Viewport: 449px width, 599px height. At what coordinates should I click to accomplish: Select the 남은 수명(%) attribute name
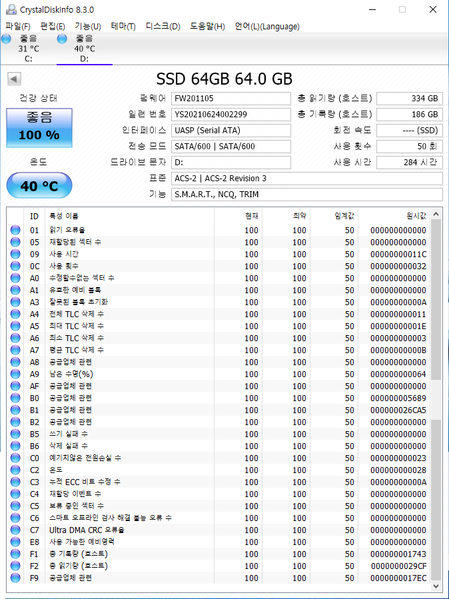(x=71, y=374)
